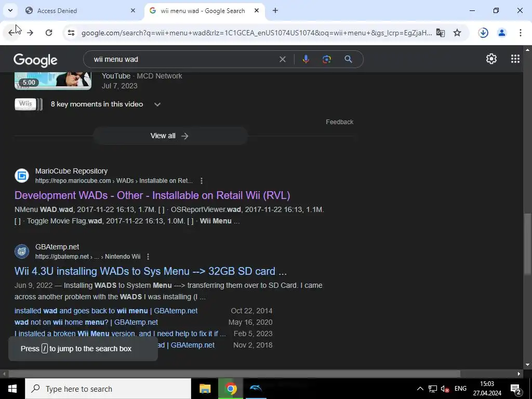
Task: Open Wii 4.3U installing WADs result
Action: click(151, 271)
